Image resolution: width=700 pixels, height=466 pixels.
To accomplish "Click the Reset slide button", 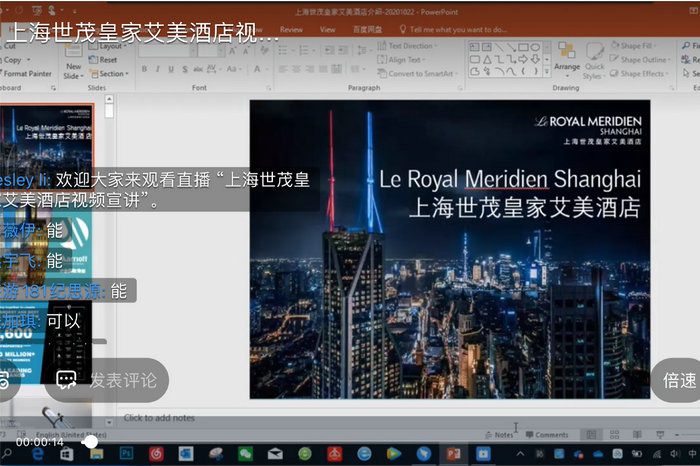I will (x=103, y=59).
